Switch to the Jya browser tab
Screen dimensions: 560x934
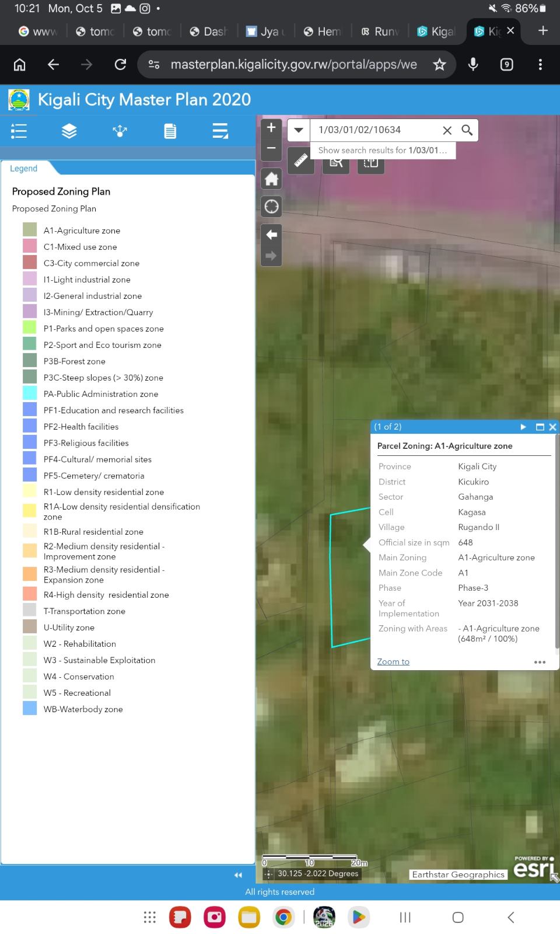pos(265,31)
